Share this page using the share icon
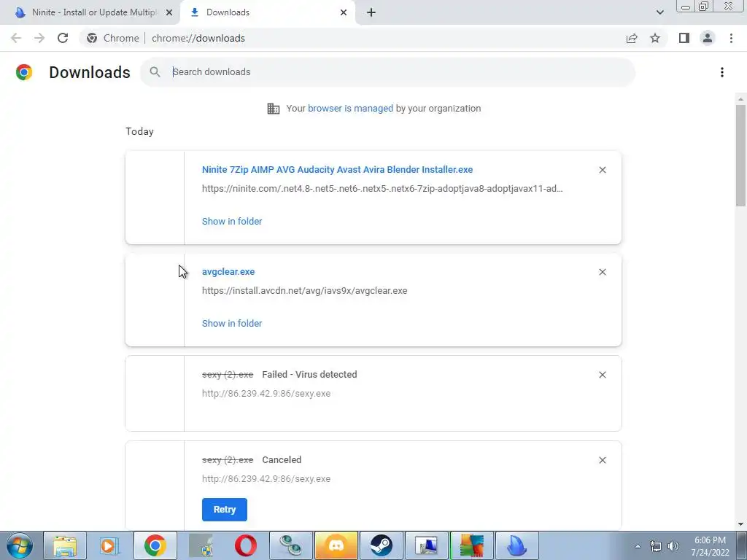This screenshot has height=560, width=747. coord(632,38)
